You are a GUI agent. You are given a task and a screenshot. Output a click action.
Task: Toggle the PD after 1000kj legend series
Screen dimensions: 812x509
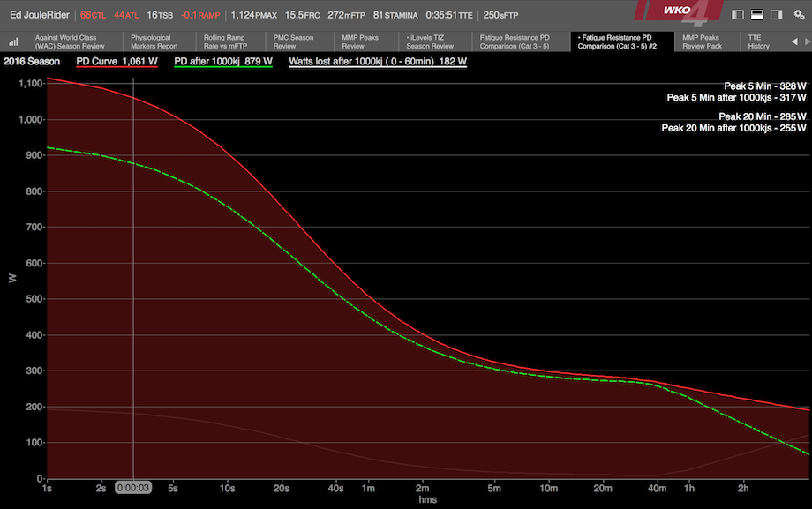pyautogui.click(x=223, y=61)
